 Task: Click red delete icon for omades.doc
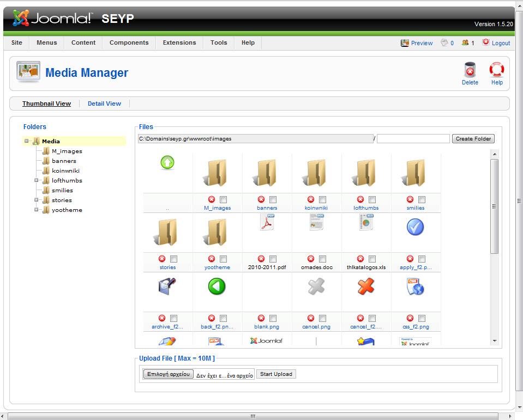pyautogui.click(x=311, y=258)
